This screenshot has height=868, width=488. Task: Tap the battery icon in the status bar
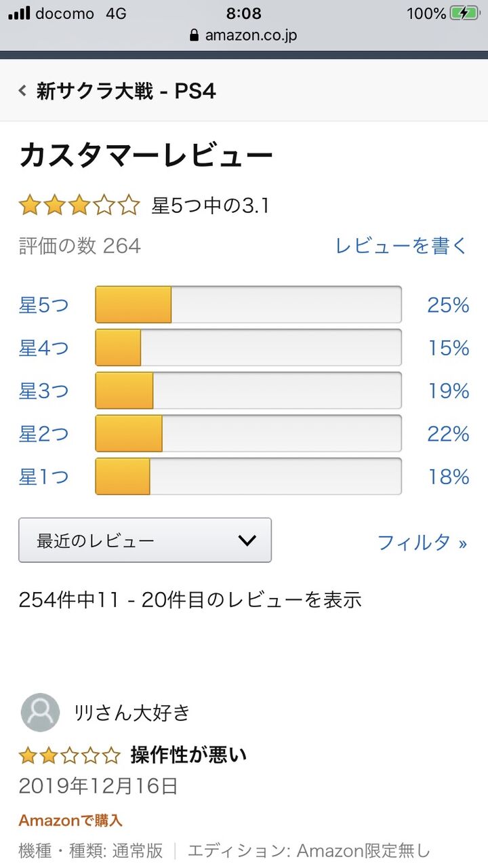tap(464, 13)
